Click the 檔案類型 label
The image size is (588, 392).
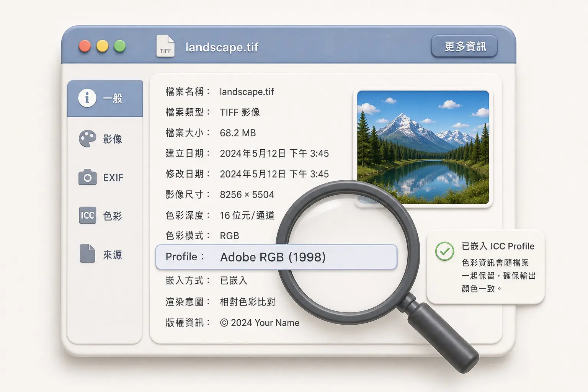[x=188, y=112]
